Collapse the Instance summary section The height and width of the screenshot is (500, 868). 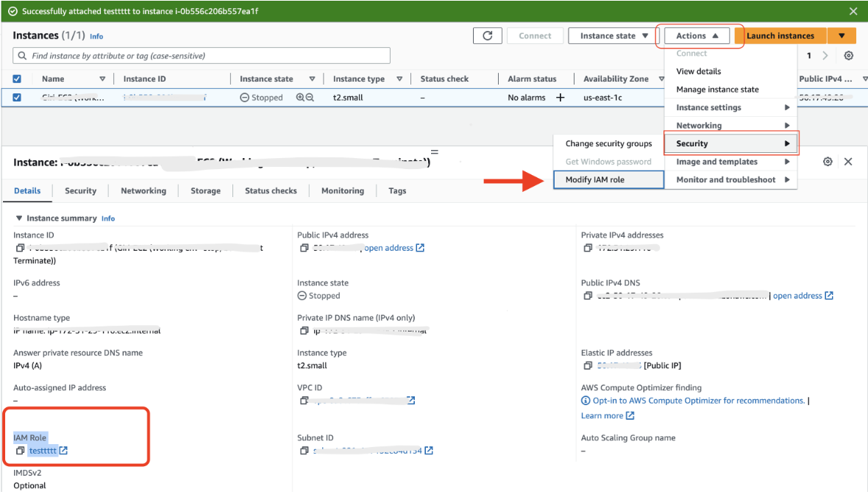[x=19, y=218]
